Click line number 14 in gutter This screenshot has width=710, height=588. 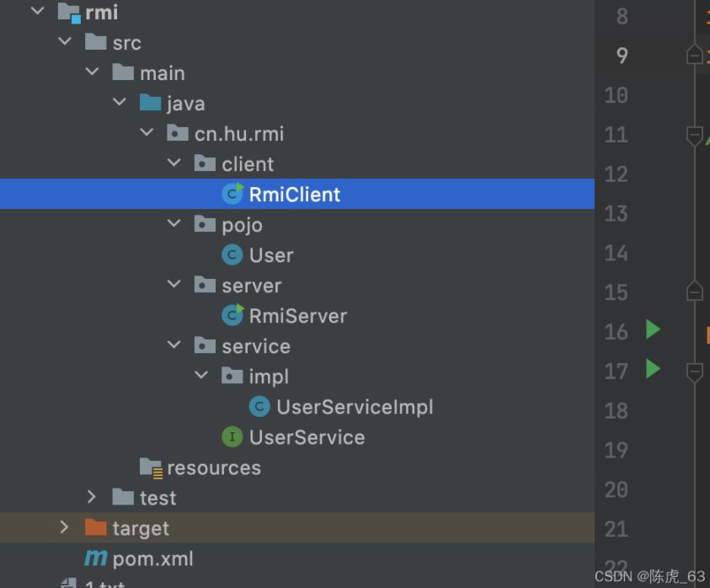(x=616, y=253)
